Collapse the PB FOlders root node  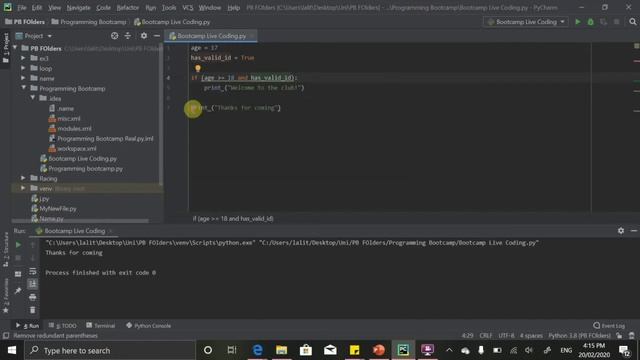16,48
